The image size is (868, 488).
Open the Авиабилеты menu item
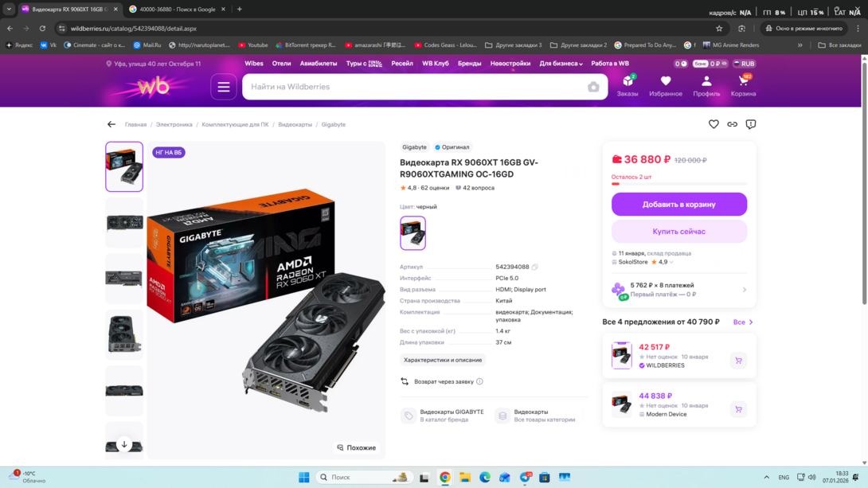pyautogui.click(x=319, y=64)
